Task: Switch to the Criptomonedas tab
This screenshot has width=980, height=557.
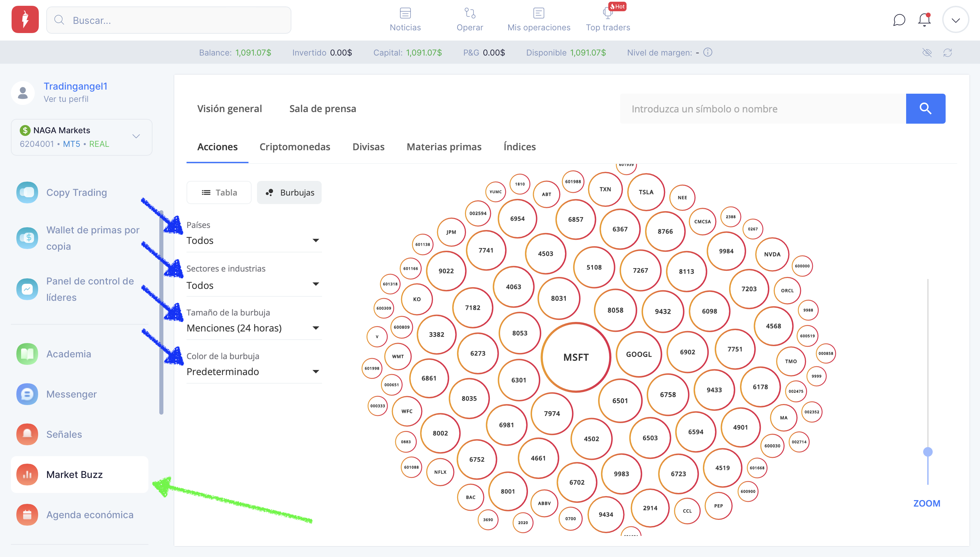Action: (294, 147)
